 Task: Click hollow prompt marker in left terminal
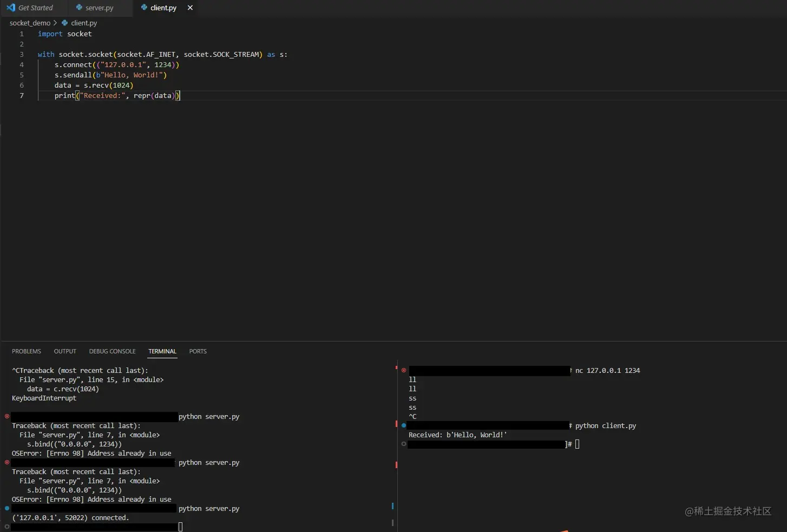point(7,527)
